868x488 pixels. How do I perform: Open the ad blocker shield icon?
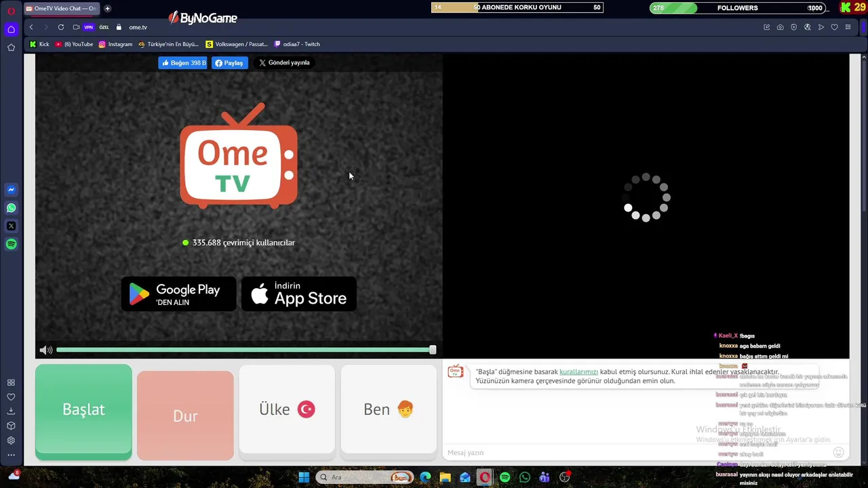[793, 27]
